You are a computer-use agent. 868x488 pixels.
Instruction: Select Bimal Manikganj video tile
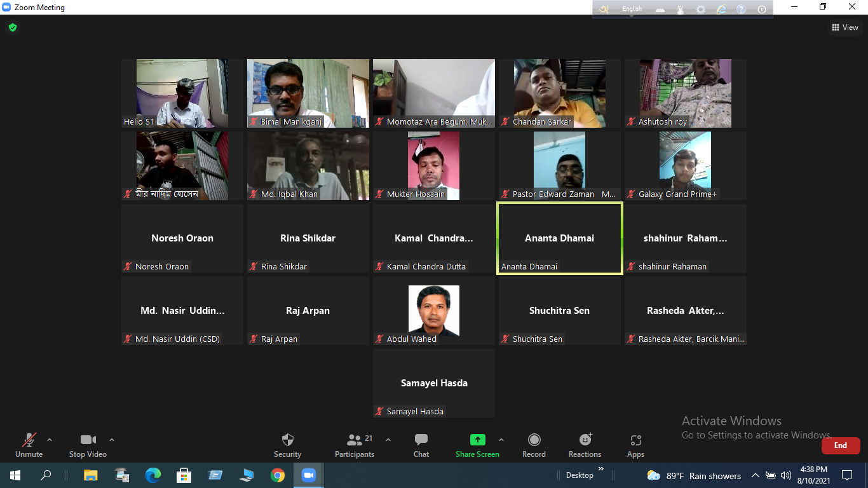coord(308,93)
